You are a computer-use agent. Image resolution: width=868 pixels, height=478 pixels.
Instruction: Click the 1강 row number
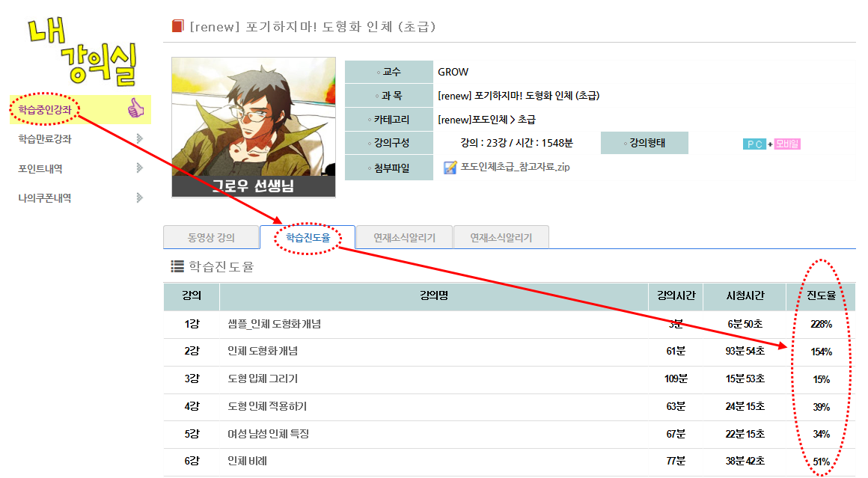click(192, 324)
